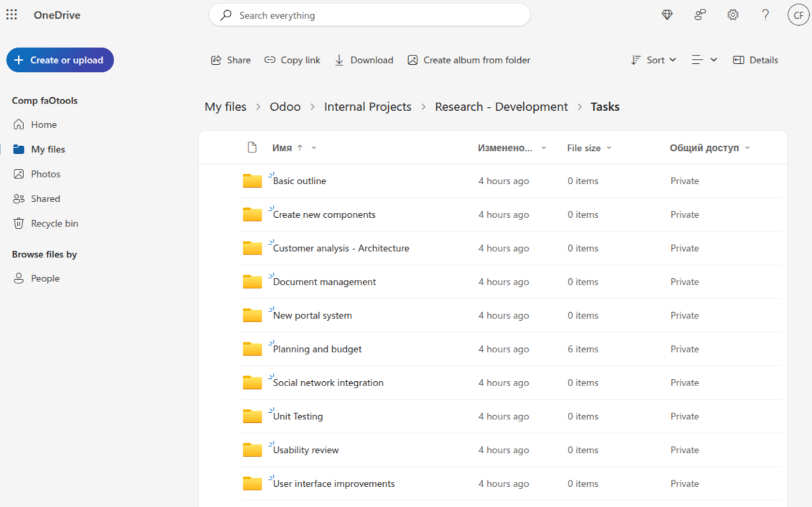Click the premium diamond icon

pos(667,15)
